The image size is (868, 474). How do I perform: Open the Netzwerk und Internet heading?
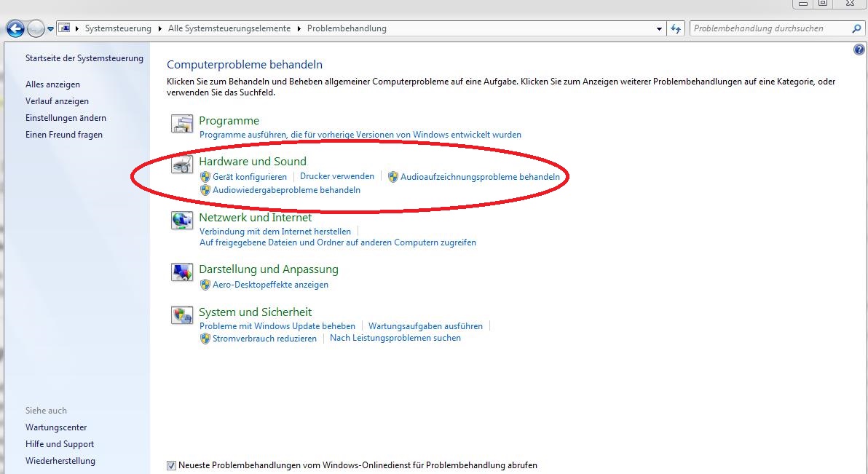click(x=255, y=218)
